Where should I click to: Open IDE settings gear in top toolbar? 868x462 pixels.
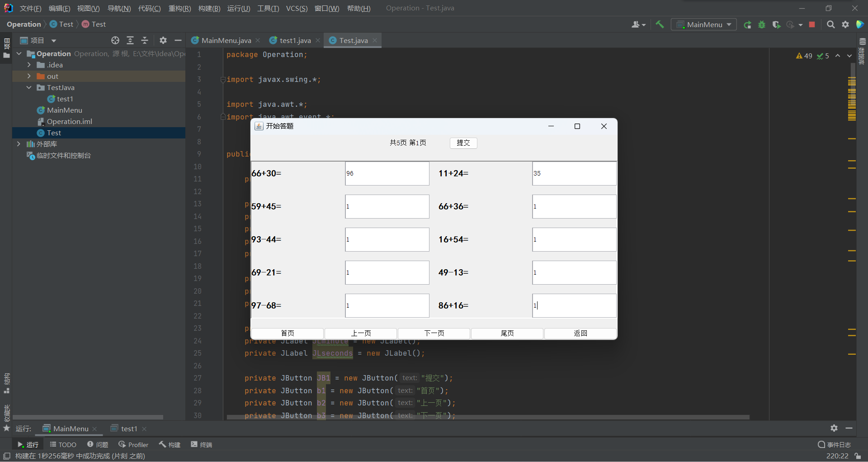click(x=845, y=24)
